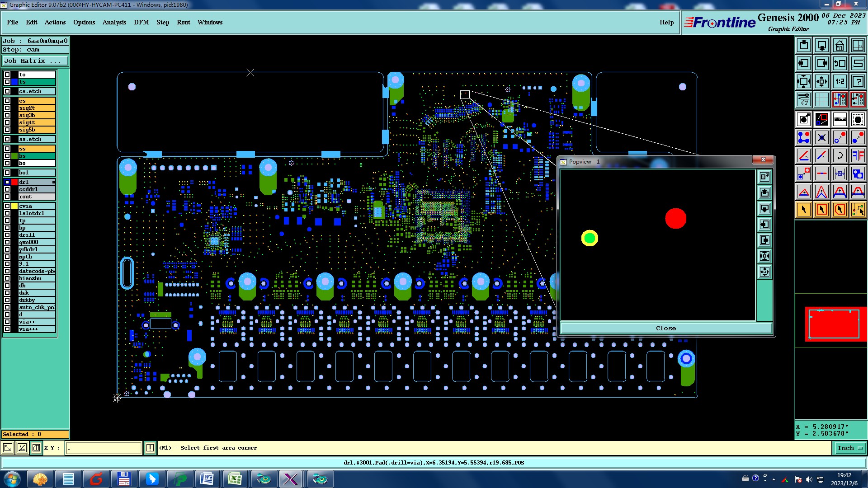Select the ruler measure tool
The width and height of the screenshot is (868, 488).
[840, 119]
